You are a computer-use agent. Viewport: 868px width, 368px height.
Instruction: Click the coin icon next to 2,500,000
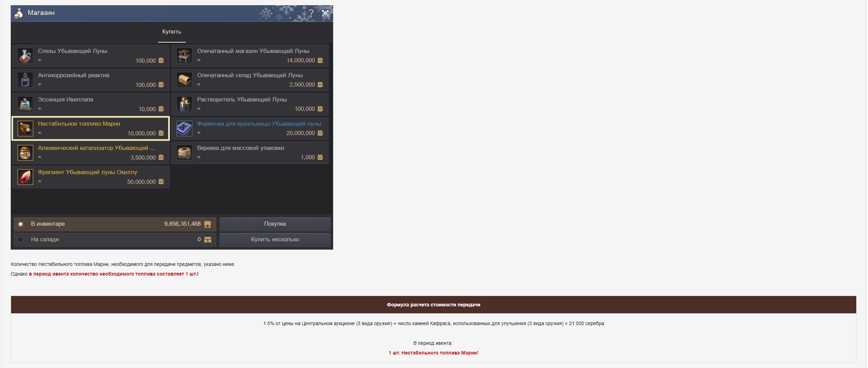click(x=320, y=85)
